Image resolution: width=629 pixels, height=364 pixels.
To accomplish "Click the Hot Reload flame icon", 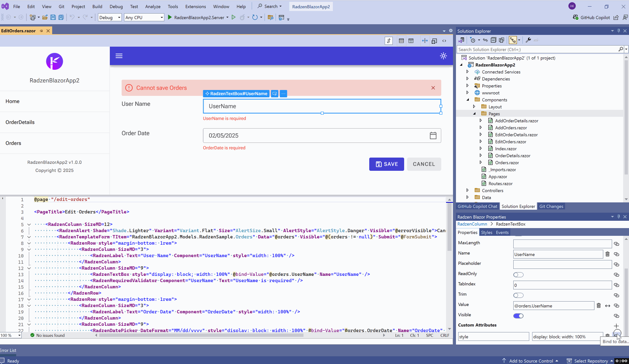I will click(x=242, y=17).
